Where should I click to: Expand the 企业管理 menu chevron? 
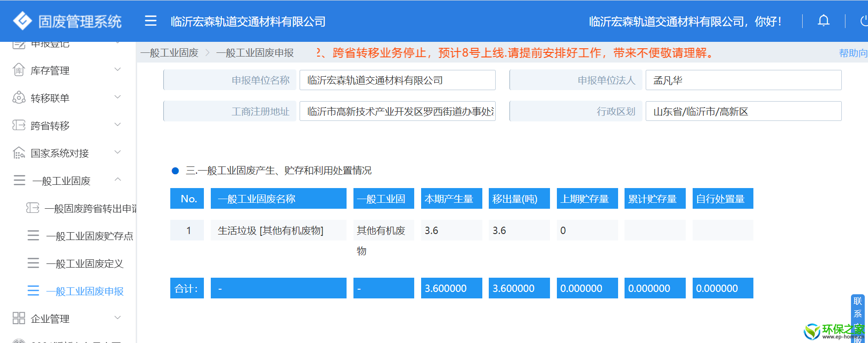pyautogui.click(x=117, y=318)
